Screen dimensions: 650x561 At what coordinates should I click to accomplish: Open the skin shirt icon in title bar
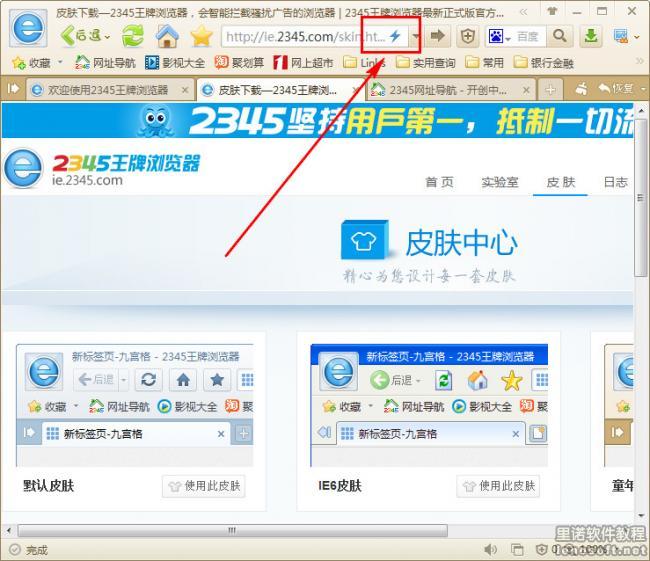pyautogui.click(x=552, y=11)
